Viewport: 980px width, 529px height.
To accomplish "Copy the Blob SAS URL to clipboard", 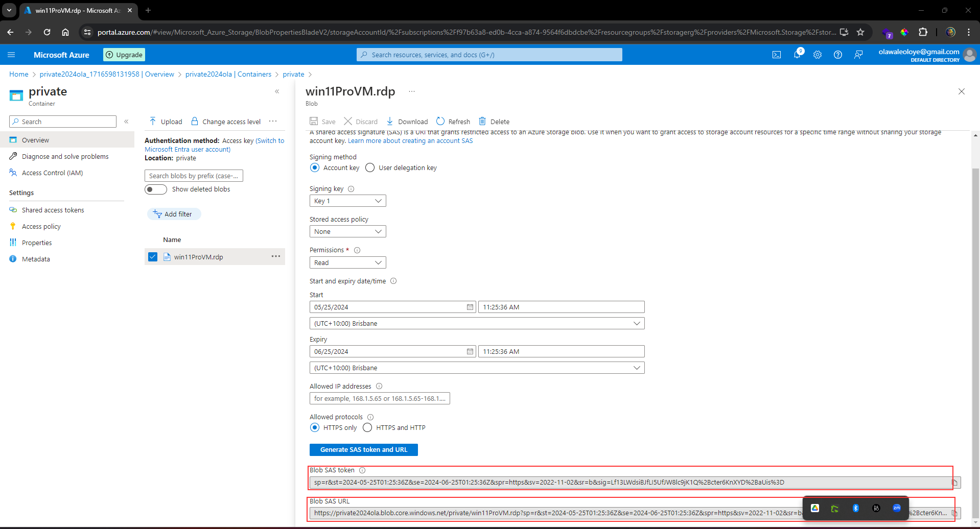I will pyautogui.click(x=954, y=513).
